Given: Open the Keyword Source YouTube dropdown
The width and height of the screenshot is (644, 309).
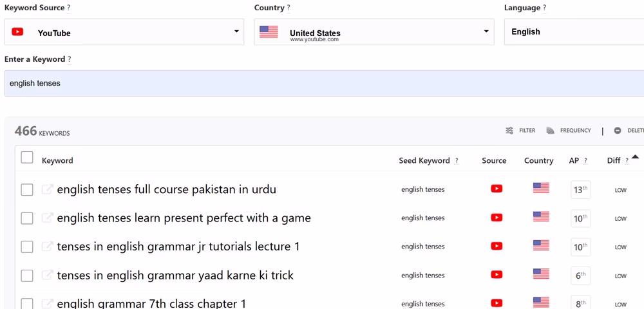Looking at the screenshot, I should [124, 32].
